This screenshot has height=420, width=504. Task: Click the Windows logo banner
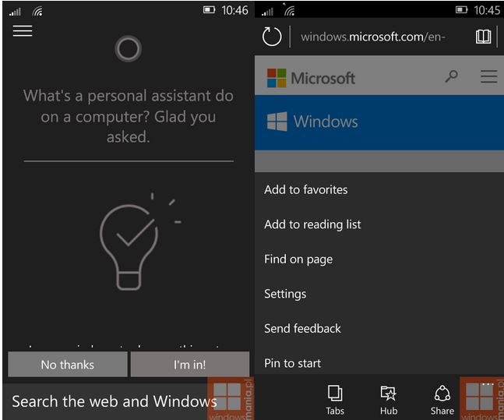click(x=312, y=122)
